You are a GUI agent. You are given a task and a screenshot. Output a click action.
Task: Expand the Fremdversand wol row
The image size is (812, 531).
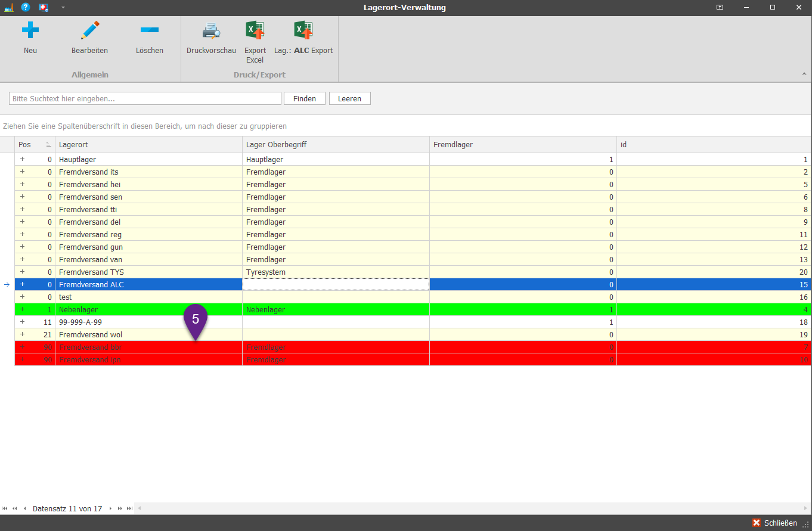[23, 334]
